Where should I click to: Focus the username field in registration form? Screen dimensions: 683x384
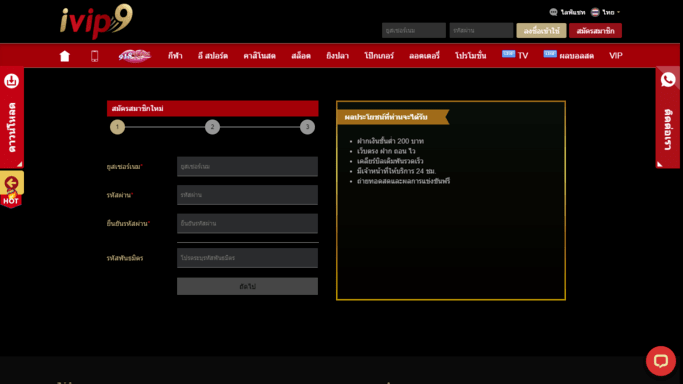(247, 166)
